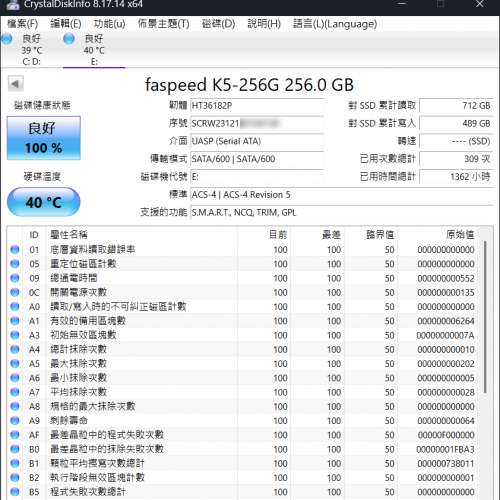500x500 pixels.
Task: Click the raw value 00000001FBA3
Action: point(445,449)
